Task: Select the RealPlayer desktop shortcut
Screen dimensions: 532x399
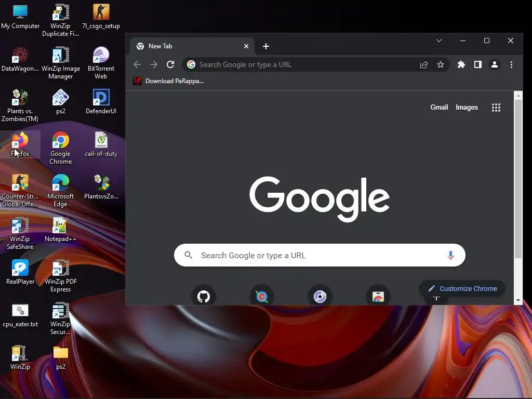Action: (20, 272)
